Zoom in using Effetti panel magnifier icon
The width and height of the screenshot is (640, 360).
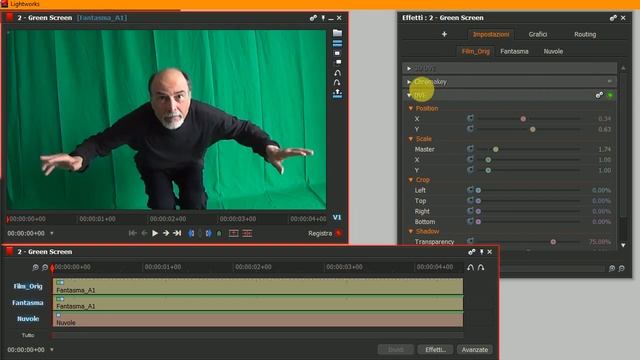point(611,269)
